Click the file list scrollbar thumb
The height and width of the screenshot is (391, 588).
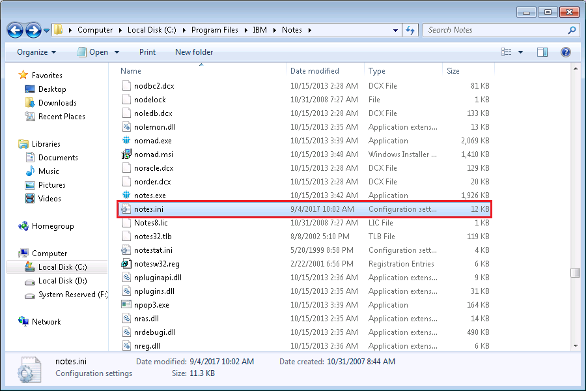coord(575,272)
